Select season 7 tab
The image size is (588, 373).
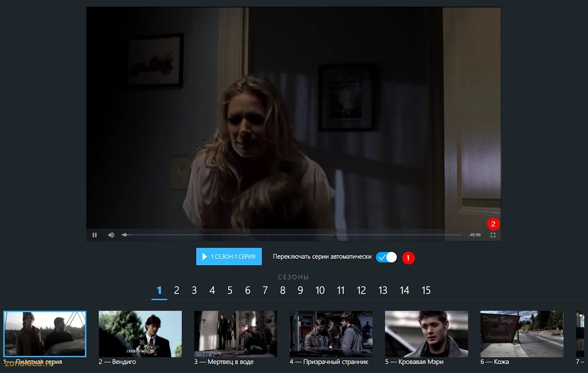click(265, 291)
